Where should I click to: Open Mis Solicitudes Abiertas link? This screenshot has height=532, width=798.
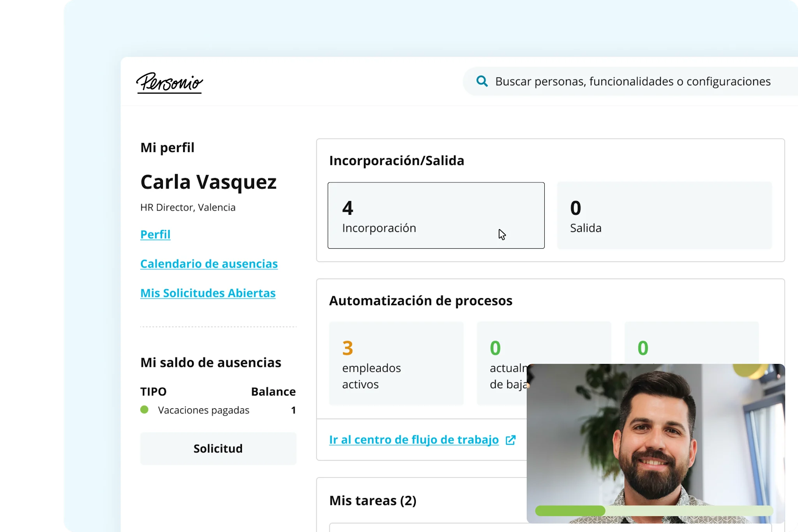pos(208,293)
